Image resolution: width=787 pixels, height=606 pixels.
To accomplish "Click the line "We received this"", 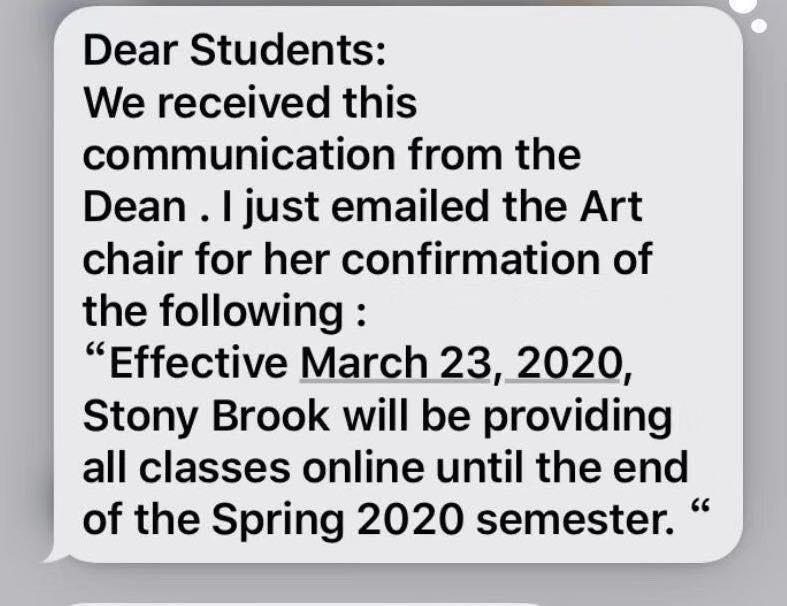I will click(250, 103).
